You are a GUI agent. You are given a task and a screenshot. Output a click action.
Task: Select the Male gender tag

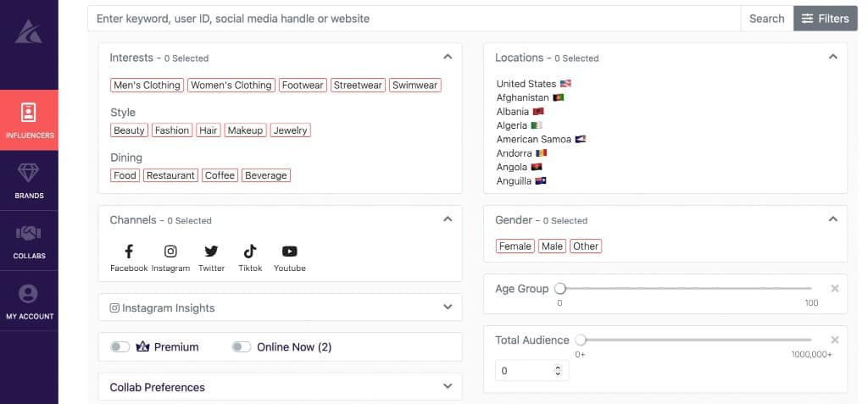pos(552,246)
